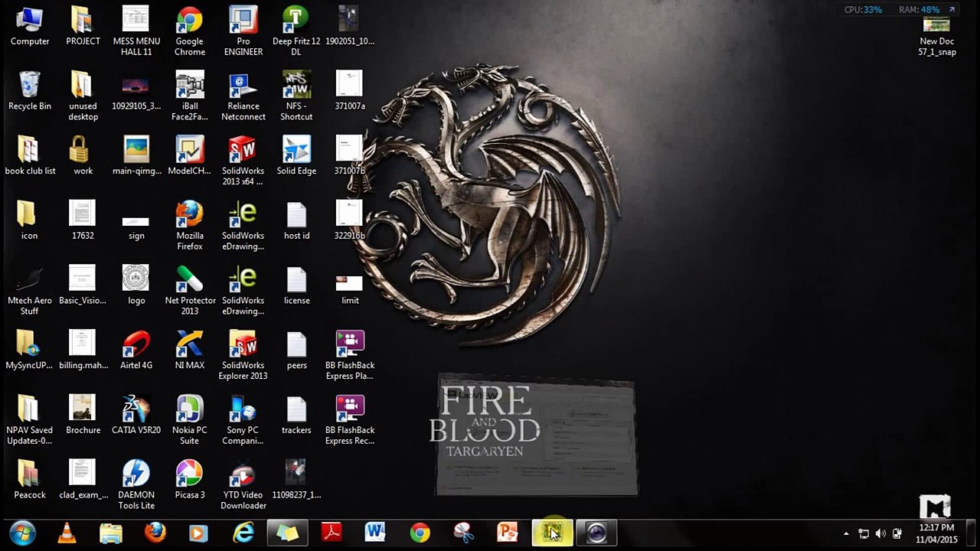This screenshot has height=551, width=980.
Task: Select the SolidWorks Explorer 2013 shortcut
Action: point(243,356)
